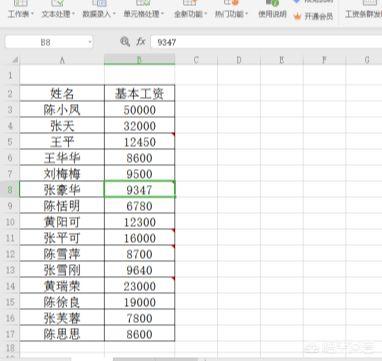Select the cell 陈小凤
Image resolution: width=382 pixels, height=361 pixels.
tap(62, 109)
